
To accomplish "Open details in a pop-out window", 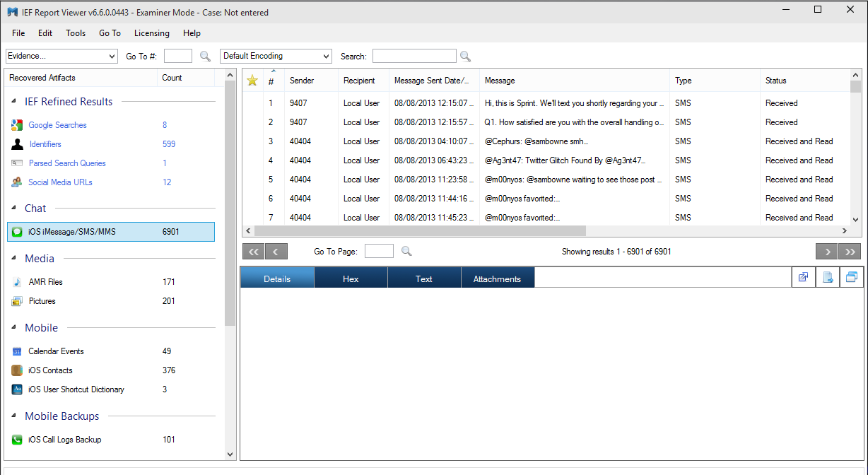I will (804, 278).
